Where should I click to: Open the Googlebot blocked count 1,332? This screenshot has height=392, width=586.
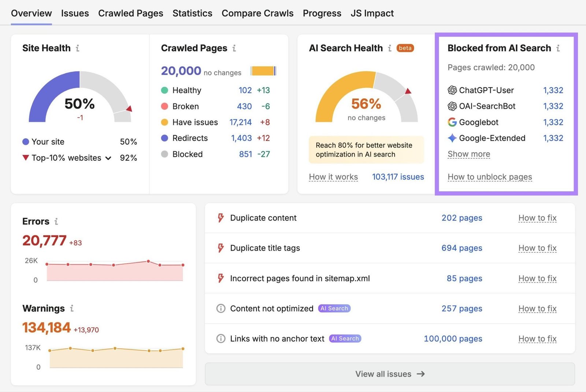point(553,122)
